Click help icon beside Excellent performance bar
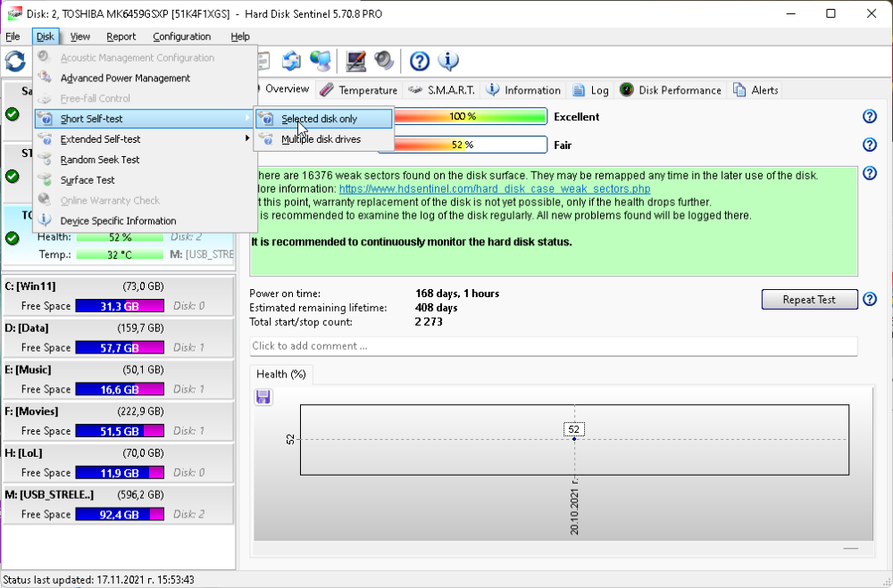Viewport: 893px width, 588px height. coord(870,116)
